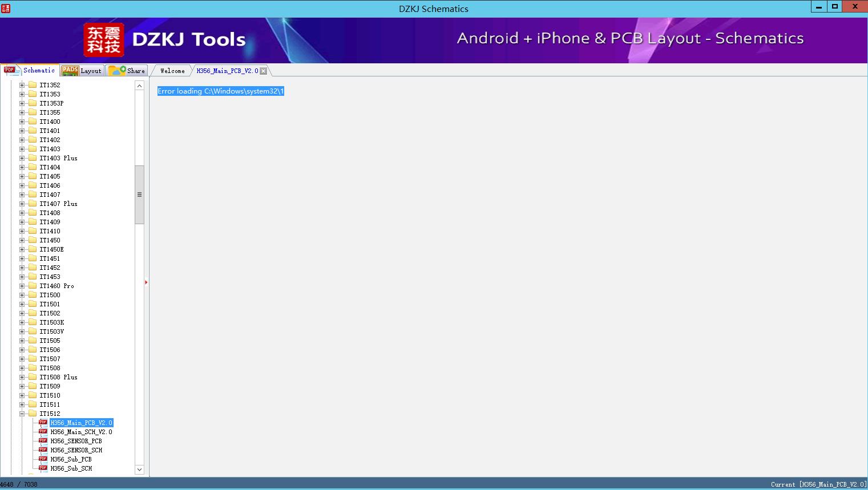
Task: Click the folder icon of IT1503K
Action: pyautogui.click(x=33, y=322)
